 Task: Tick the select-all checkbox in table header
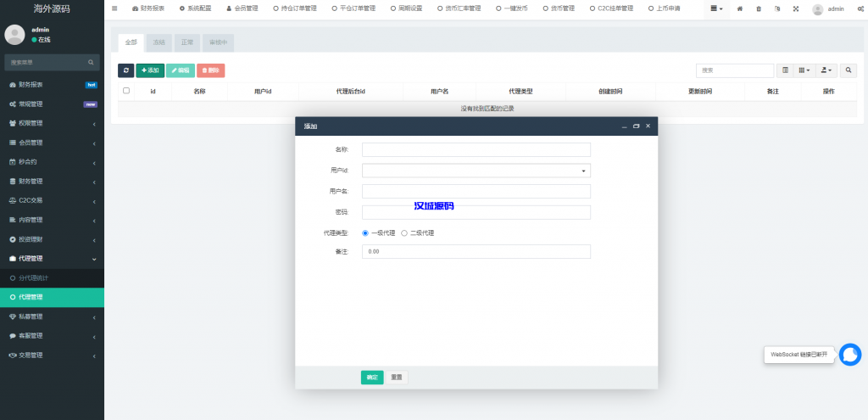(126, 91)
